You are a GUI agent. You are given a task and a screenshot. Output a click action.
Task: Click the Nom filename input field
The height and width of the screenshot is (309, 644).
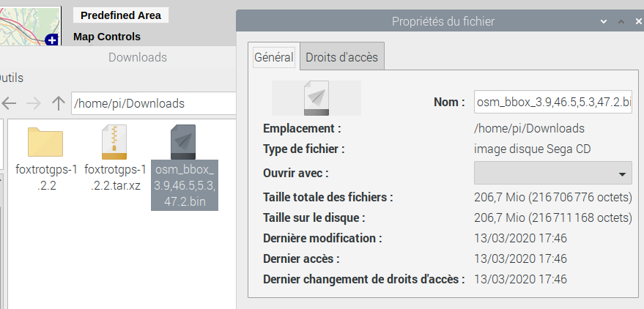pyautogui.click(x=553, y=103)
